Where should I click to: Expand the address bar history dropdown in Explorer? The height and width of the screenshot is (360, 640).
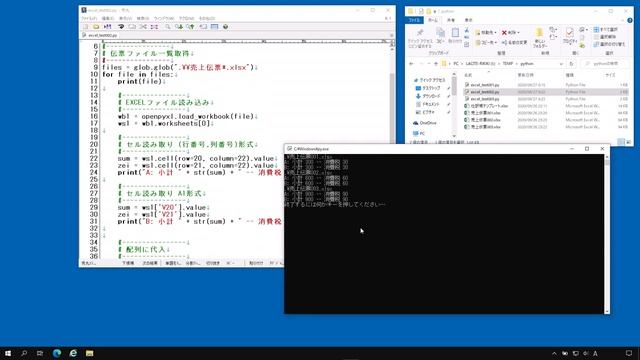(561, 64)
